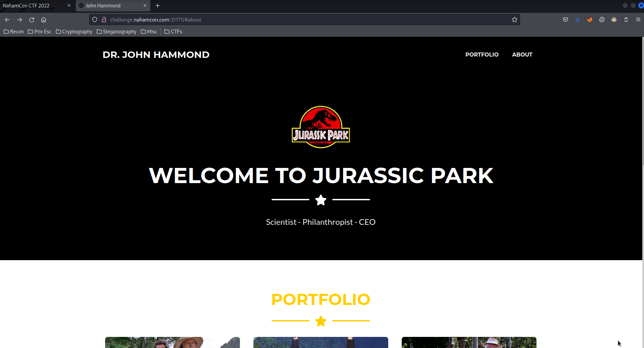This screenshot has width=644, height=348.
Task: Close the John Hammond tab
Action: [x=145, y=6]
